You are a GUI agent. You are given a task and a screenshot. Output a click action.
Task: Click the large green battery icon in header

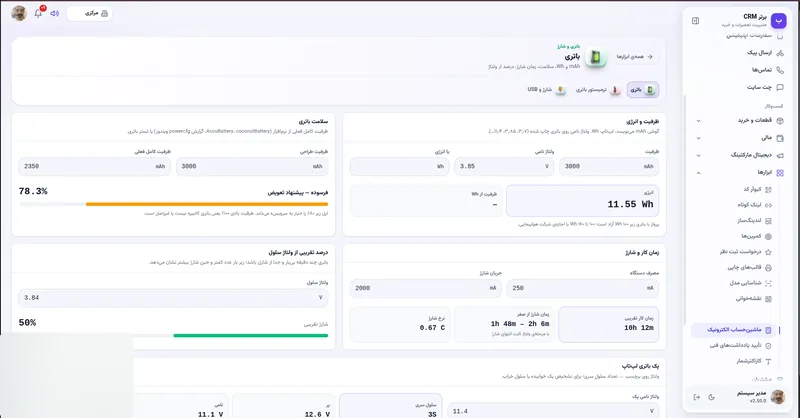coord(595,57)
